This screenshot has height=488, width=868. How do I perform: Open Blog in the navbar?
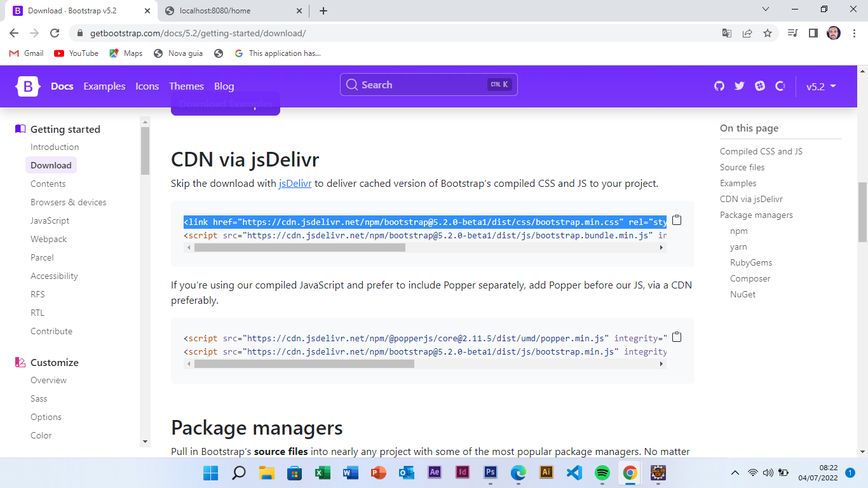(224, 86)
